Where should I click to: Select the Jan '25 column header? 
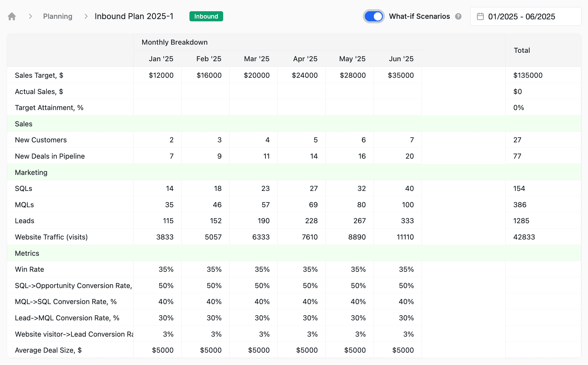point(161,59)
